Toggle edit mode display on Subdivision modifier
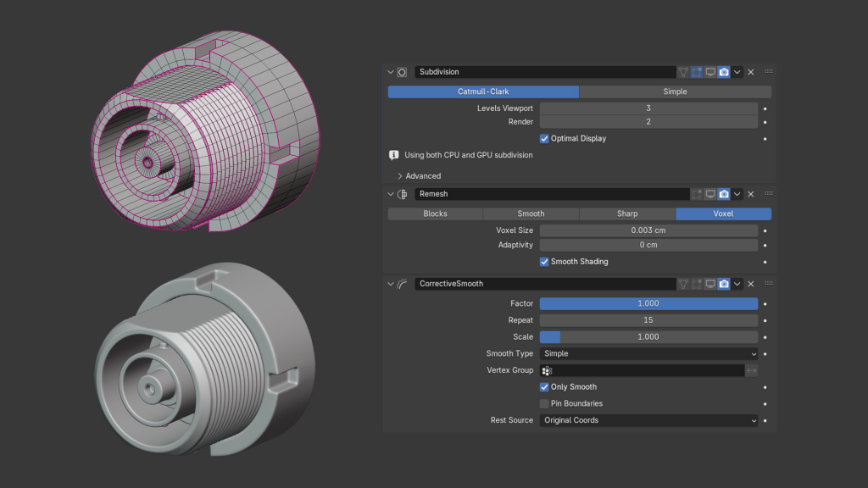Image resolution: width=868 pixels, height=488 pixels. click(697, 72)
